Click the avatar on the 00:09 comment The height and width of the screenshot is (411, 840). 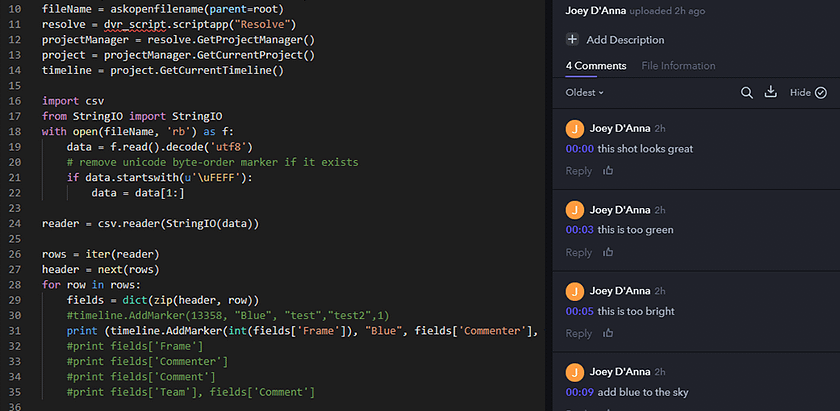(574, 372)
